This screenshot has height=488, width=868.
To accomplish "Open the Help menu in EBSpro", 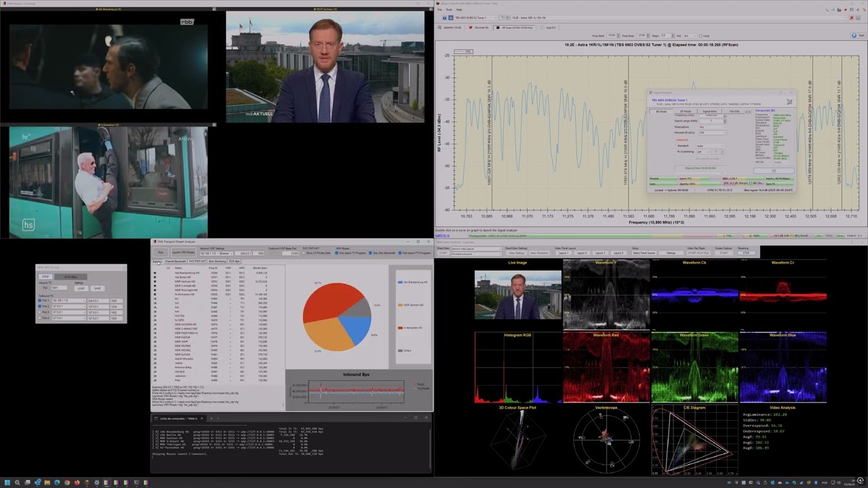I will point(459,9).
